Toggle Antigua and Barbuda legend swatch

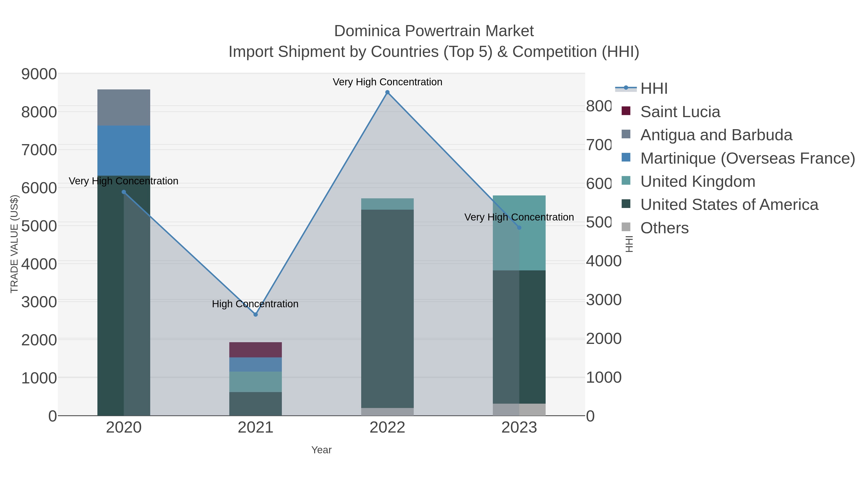626,134
